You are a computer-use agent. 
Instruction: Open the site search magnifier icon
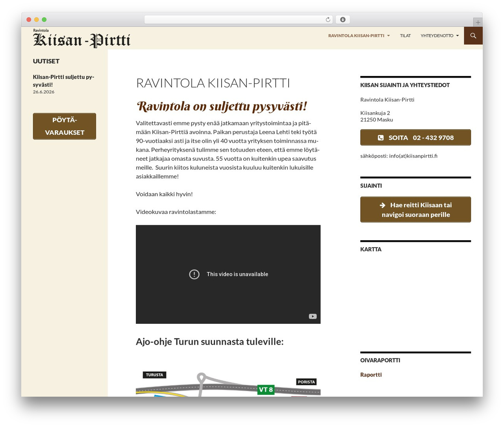[x=473, y=35]
